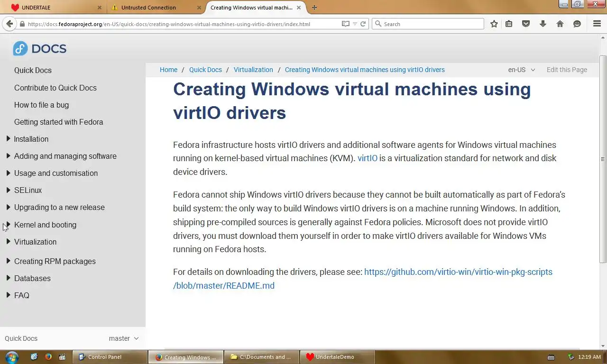Open Reader View book icon in address bar
The image size is (607, 364).
346,24
